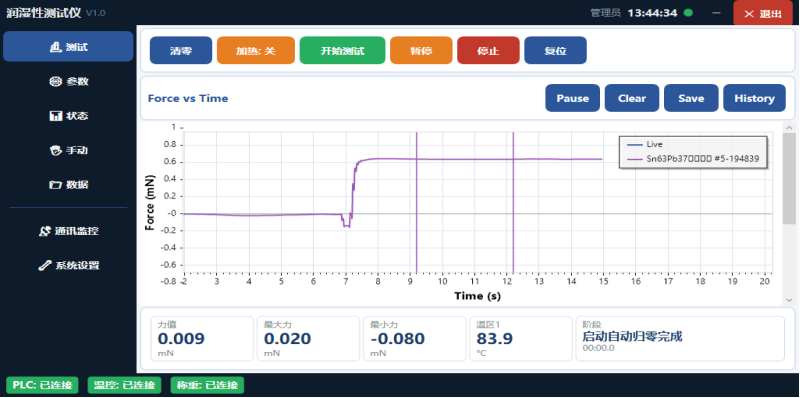
Task: Click the green connection indicator dot
Action: pyautogui.click(x=688, y=13)
